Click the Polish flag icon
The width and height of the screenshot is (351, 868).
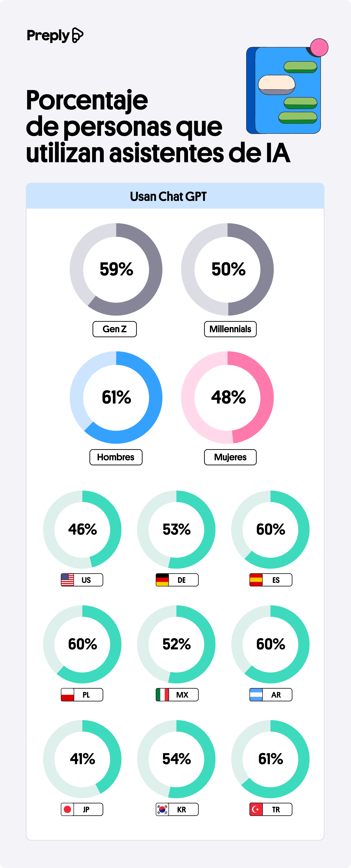pyautogui.click(x=67, y=695)
